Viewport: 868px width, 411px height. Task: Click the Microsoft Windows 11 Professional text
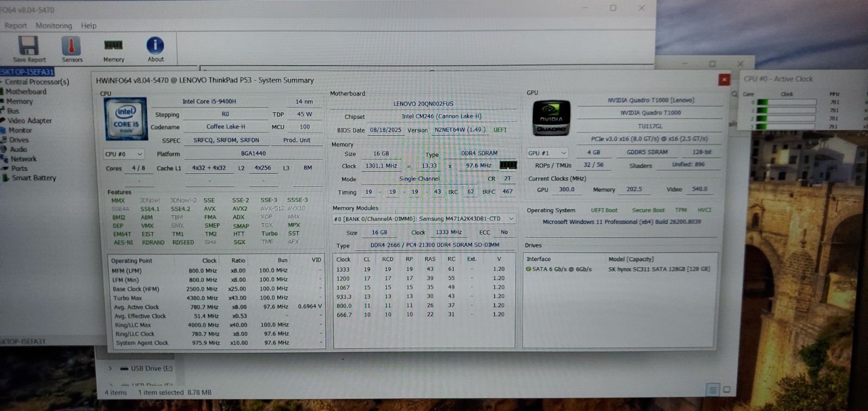click(622, 222)
